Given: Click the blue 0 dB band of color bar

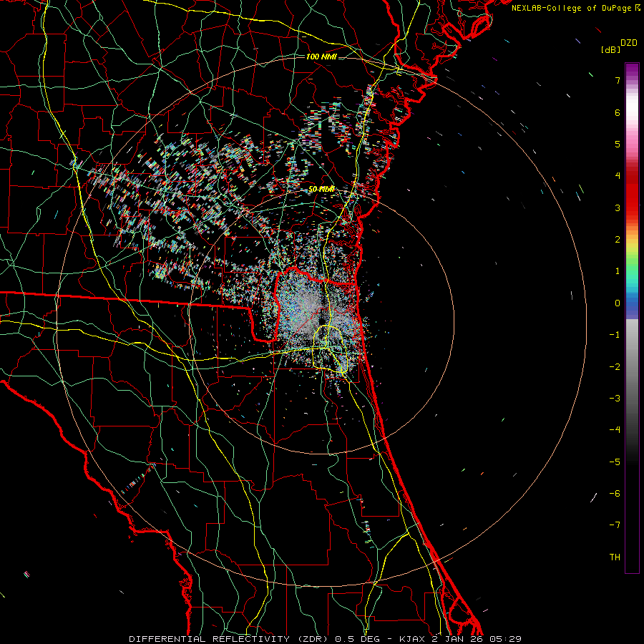Looking at the screenshot, I should [632, 304].
